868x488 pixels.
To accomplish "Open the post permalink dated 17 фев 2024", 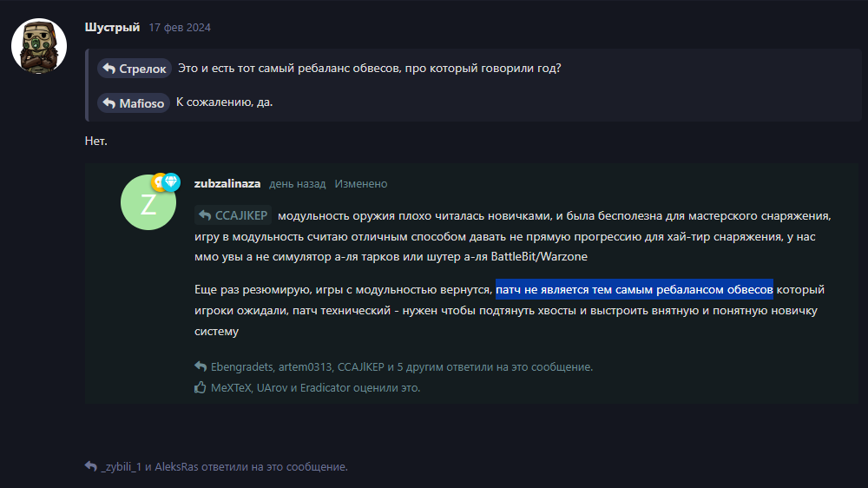I will tap(180, 28).
